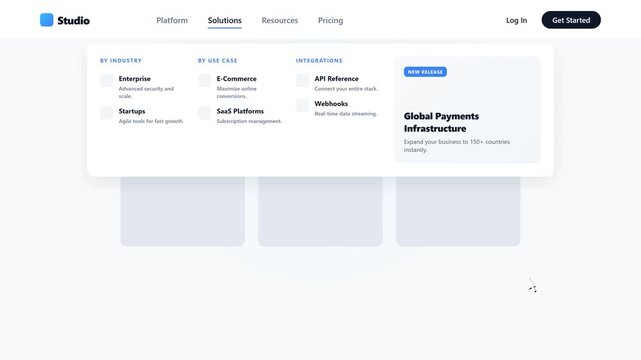Click the BY USE CASE column heading

[x=217, y=60]
